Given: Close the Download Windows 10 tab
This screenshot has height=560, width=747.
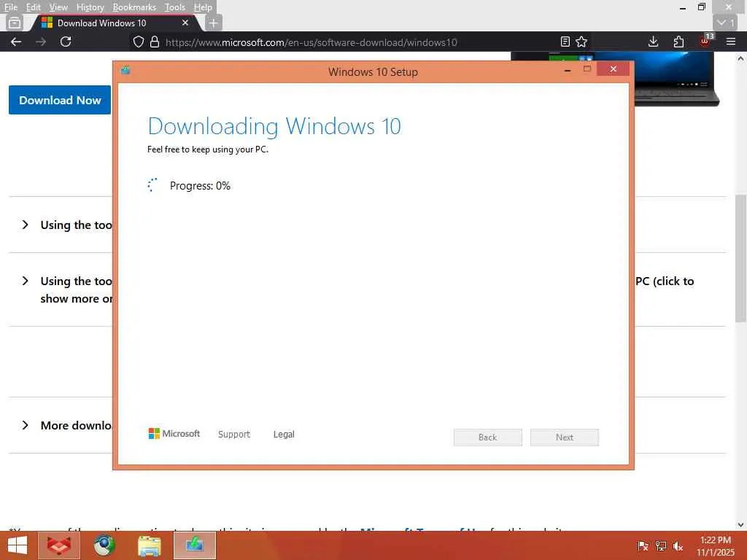Looking at the screenshot, I should 185,23.
